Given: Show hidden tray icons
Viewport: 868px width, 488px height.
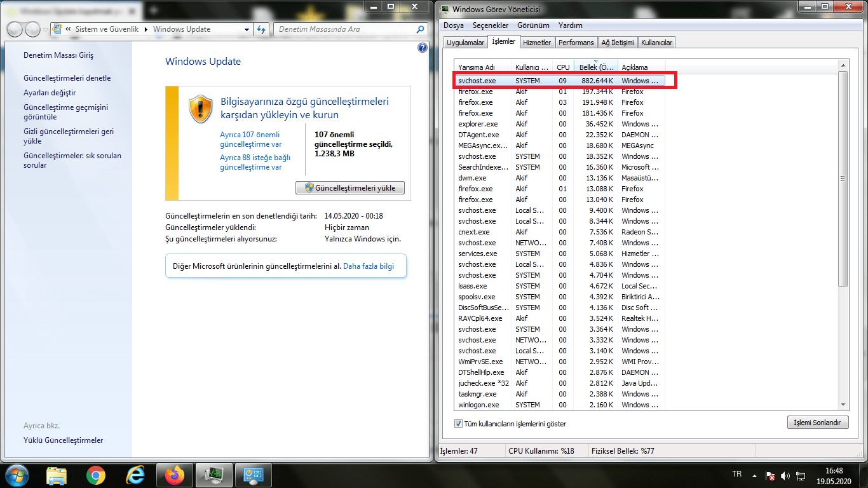Looking at the screenshot, I should click(x=754, y=475).
